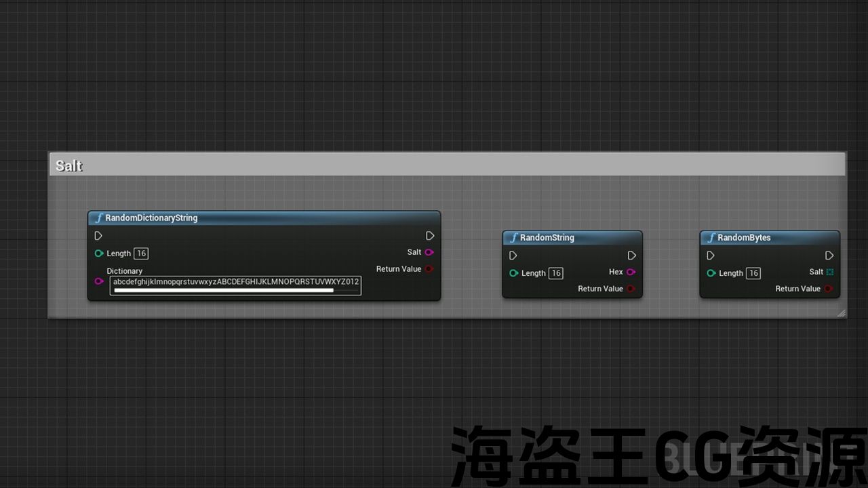Click the RandomBytes input execution pin
This screenshot has height=488, width=868.
coord(710,256)
